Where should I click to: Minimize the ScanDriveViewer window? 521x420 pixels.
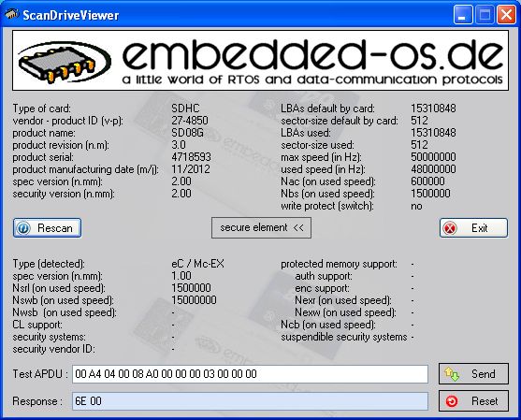(x=463, y=15)
